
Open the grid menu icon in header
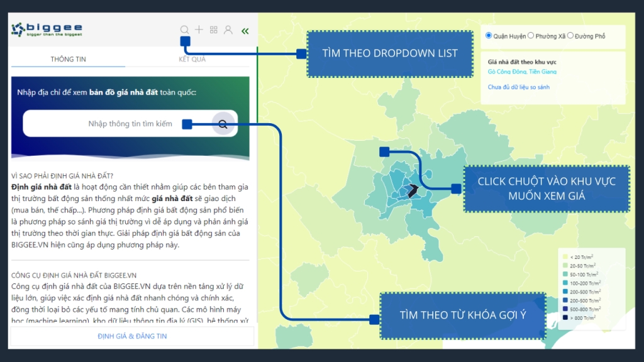click(214, 30)
